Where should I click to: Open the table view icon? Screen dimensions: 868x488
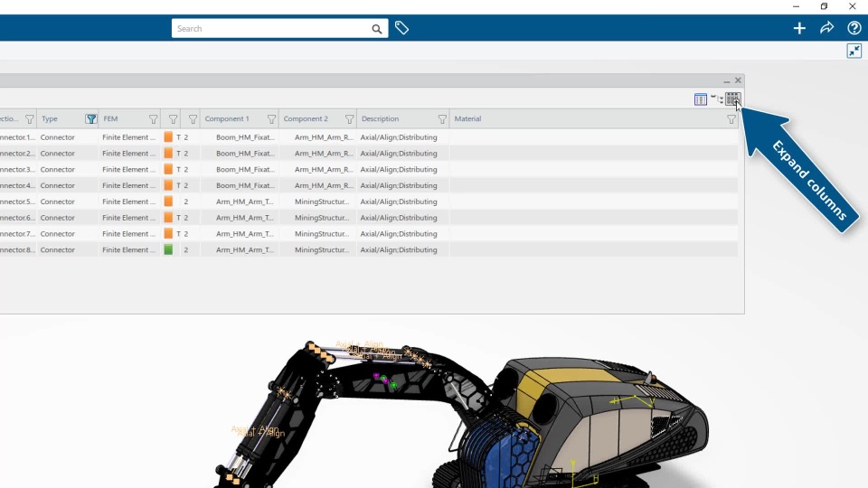(x=700, y=99)
